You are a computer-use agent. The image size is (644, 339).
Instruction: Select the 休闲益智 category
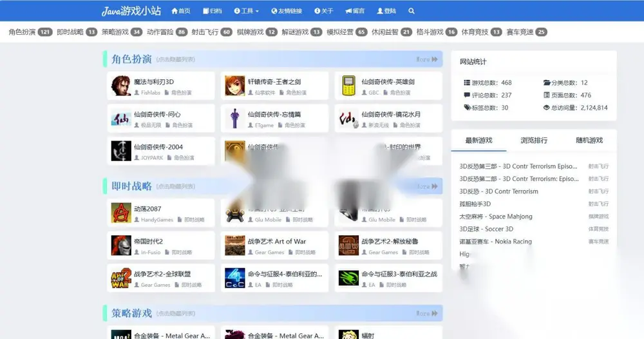[x=392, y=32]
